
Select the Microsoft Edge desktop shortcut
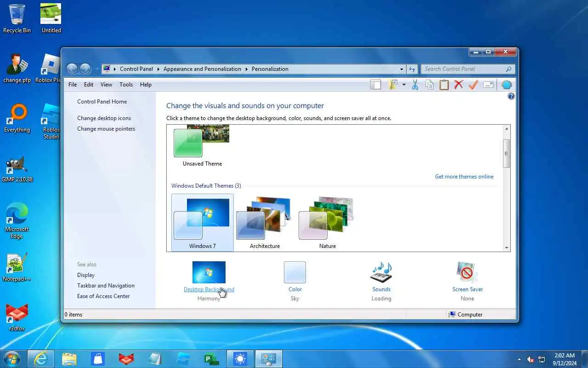(x=17, y=221)
